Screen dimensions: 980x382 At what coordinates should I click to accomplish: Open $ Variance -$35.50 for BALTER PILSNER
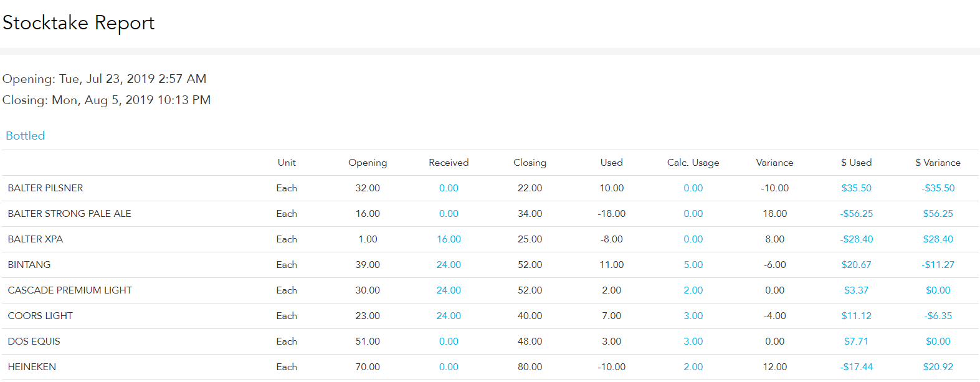(x=938, y=188)
